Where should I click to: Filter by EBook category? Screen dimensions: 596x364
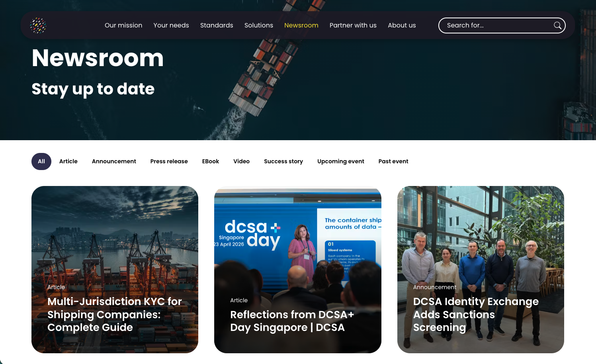(x=211, y=161)
